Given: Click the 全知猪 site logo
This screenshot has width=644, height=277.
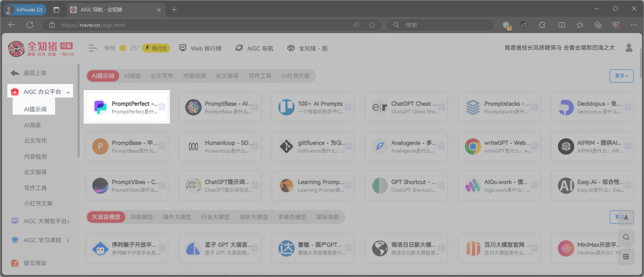Looking at the screenshot, I should [x=41, y=49].
